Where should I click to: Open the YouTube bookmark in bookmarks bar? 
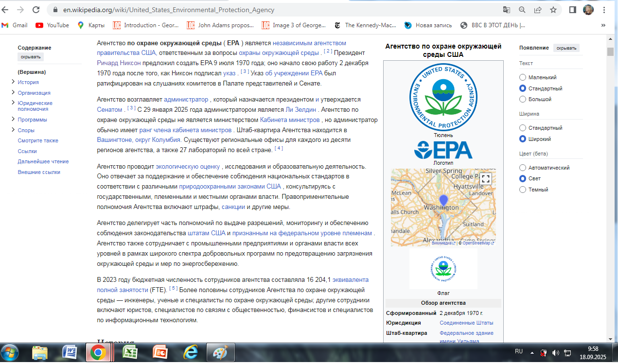click(52, 25)
